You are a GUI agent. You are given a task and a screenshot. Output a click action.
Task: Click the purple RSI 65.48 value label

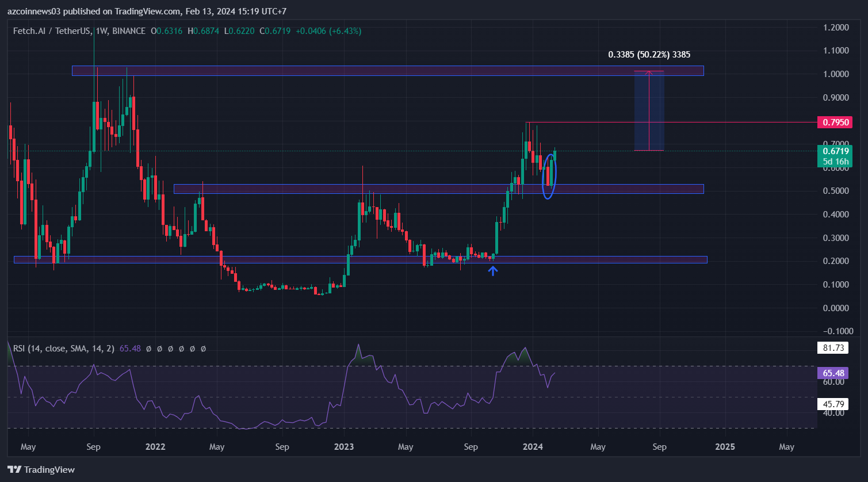coord(831,373)
